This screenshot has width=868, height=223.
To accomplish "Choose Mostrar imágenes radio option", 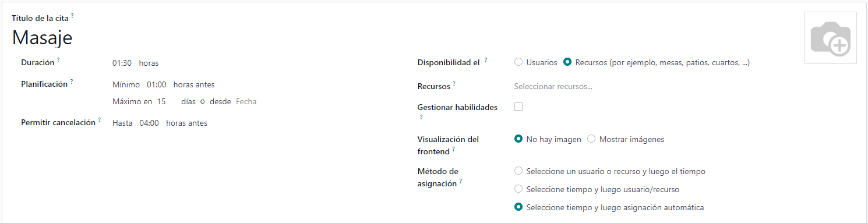I will 591,139.
